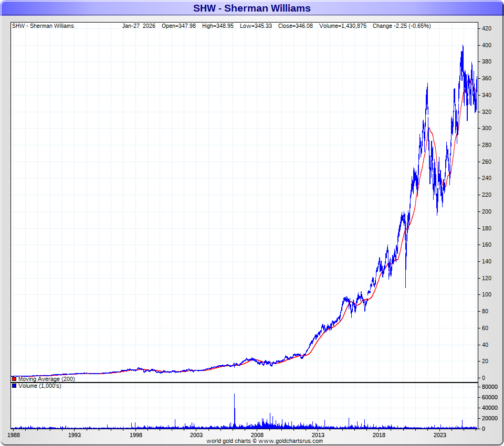Screen dimensions: 504x446
Task: Open the www.goldchartsrus.com footer link
Action: click(x=291, y=441)
